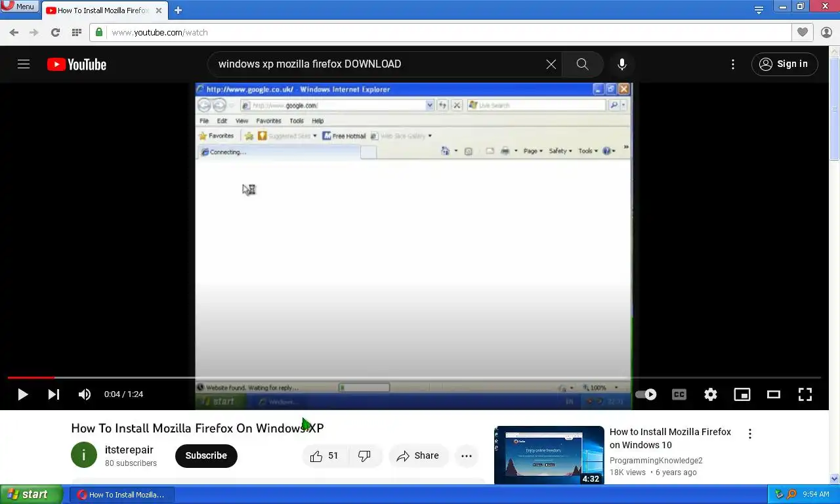Open the tab menu icon in the title bar
Viewport: 840px width, 504px height.
[759, 10]
